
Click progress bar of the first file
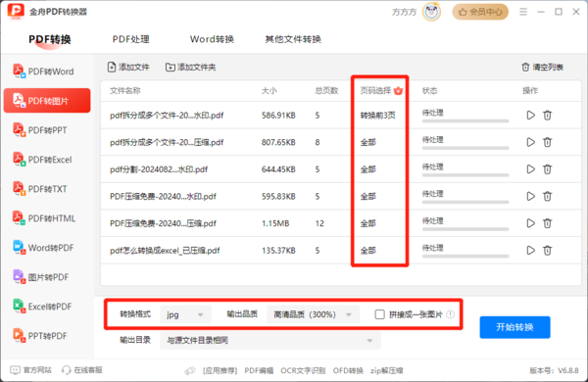465,121
